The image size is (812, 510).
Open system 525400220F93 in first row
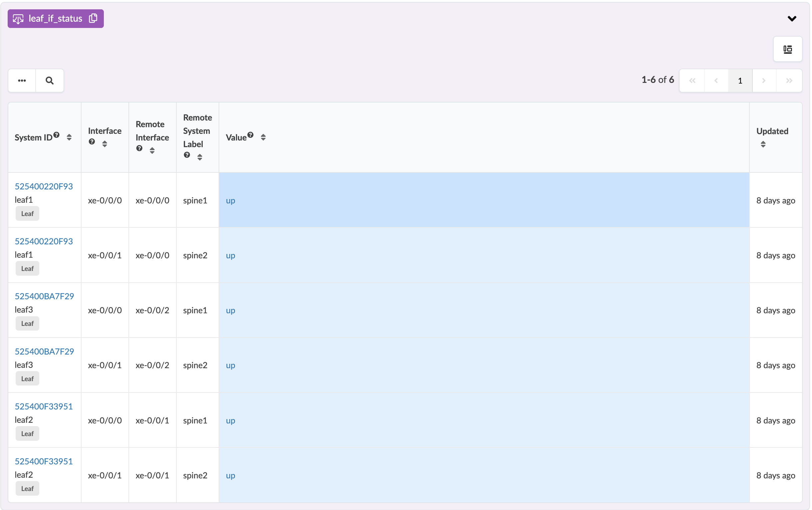click(x=44, y=186)
